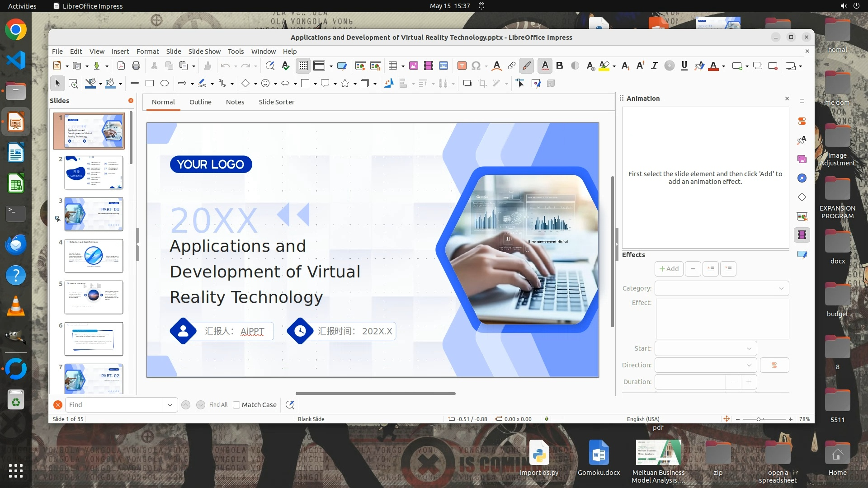This screenshot has height=488, width=868.
Task: Click the Add animation effect button
Action: [x=669, y=269]
